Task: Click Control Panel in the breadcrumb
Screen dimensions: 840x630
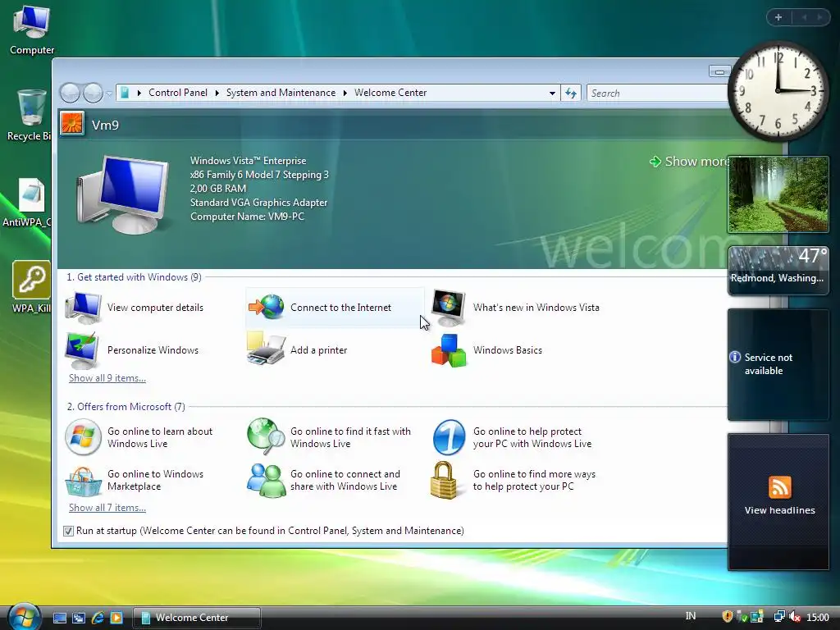Action: point(178,93)
